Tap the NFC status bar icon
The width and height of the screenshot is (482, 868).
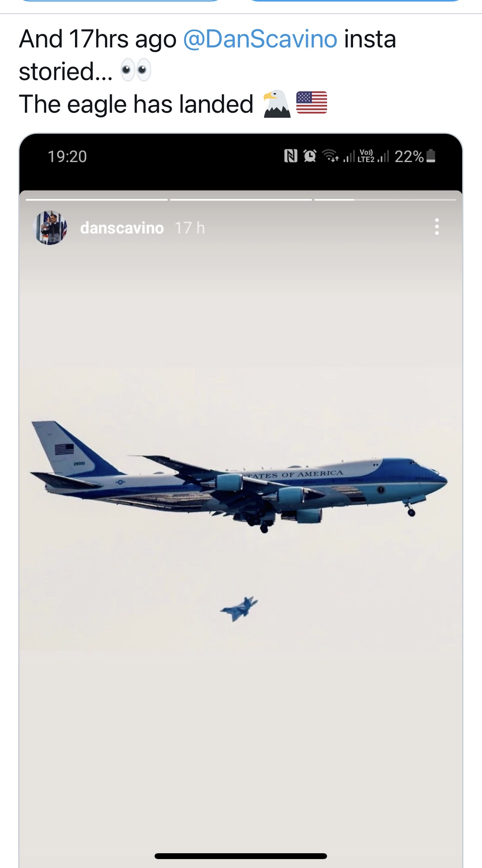[x=291, y=156]
